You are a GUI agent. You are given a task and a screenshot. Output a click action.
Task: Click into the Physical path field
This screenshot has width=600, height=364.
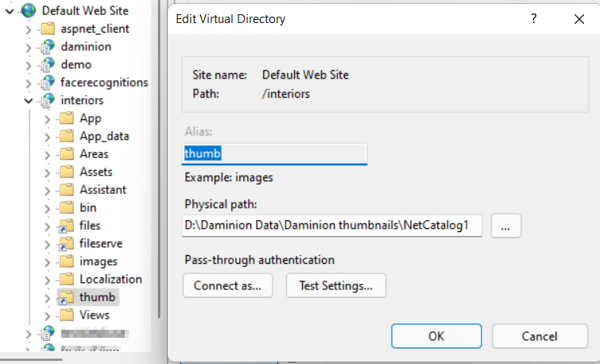tap(331, 226)
